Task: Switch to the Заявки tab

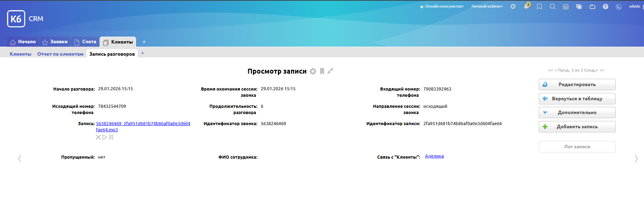Action: (x=55, y=42)
